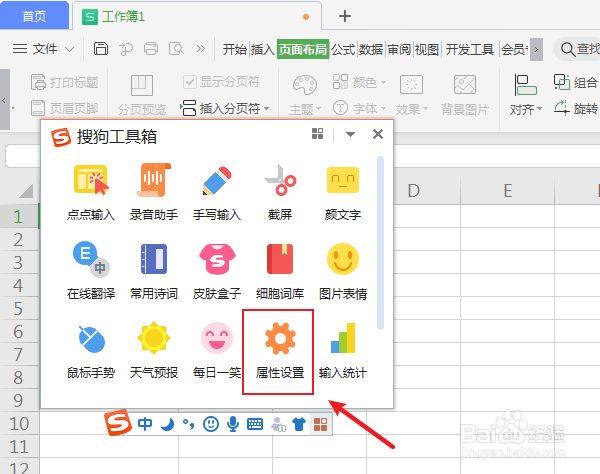Close the 搜狗工具箱 panel
The image size is (600, 474).
click(x=378, y=134)
